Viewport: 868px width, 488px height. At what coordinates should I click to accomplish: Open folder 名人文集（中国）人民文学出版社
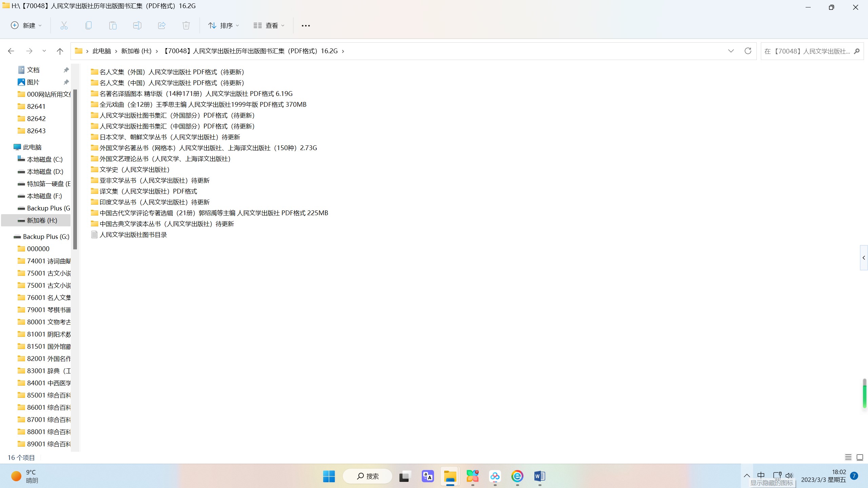pyautogui.click(x=167, y=83)
